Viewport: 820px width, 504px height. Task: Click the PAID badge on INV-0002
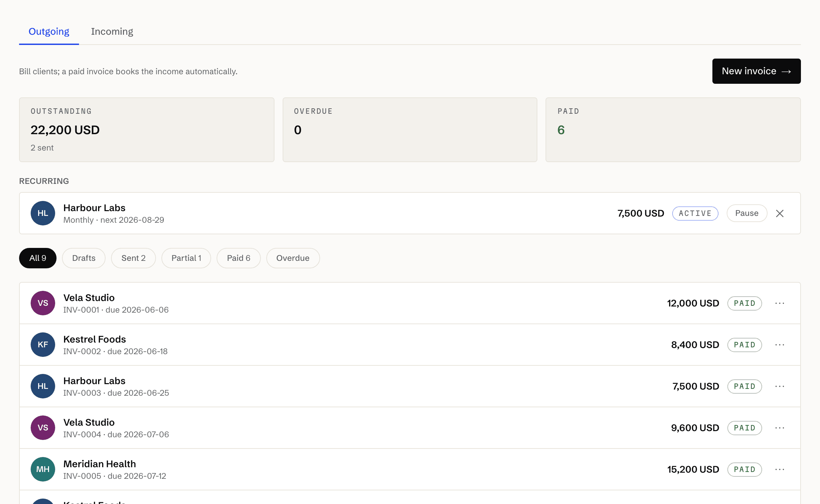pyautogui.click(x=745, y=345)
